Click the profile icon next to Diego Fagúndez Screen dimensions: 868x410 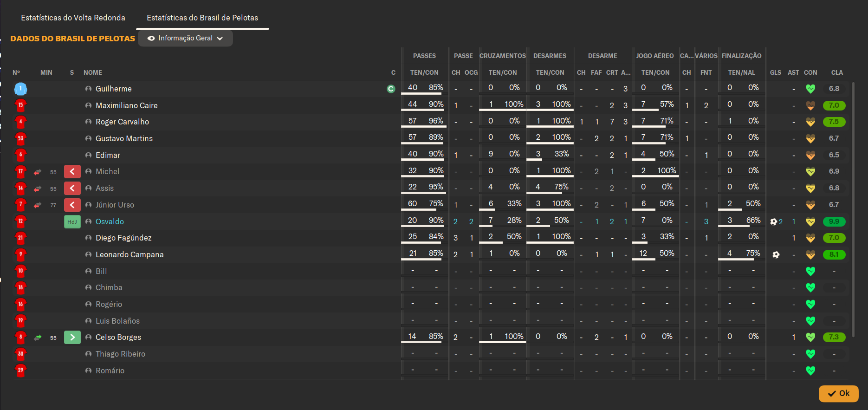88,238
